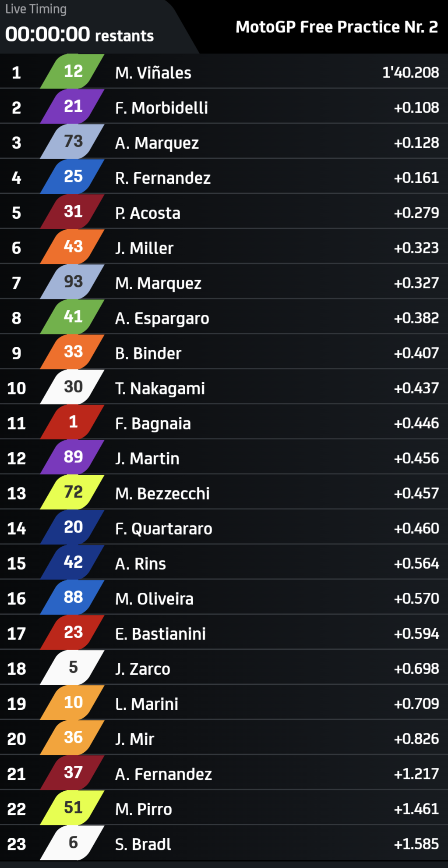Open F. Bagnaia rider entry
Screen dimensions: 448x868
[224, 422]
